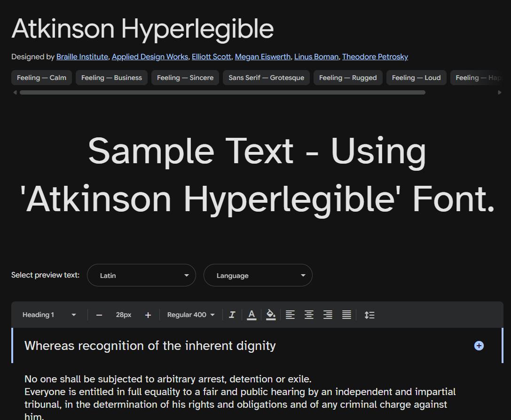The height and width of the screenshot is (420, 511).
Task: Toggle italic formatting in the toolbar
Action: point(232,315)
